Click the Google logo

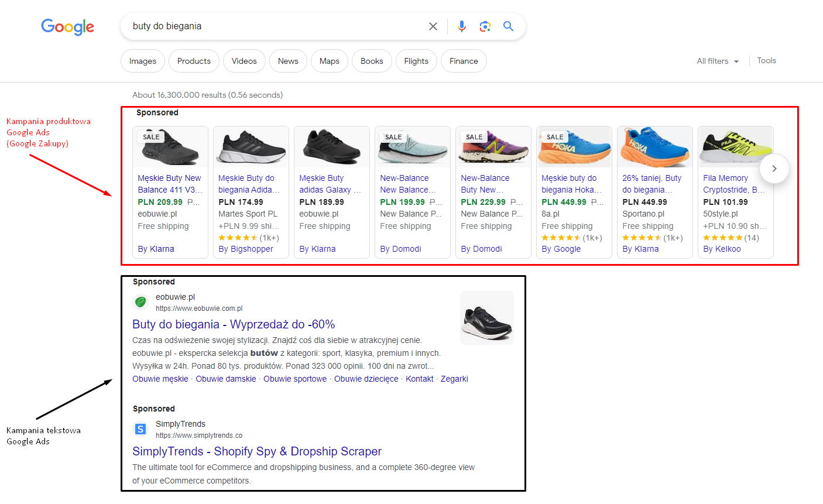[67, 27]
